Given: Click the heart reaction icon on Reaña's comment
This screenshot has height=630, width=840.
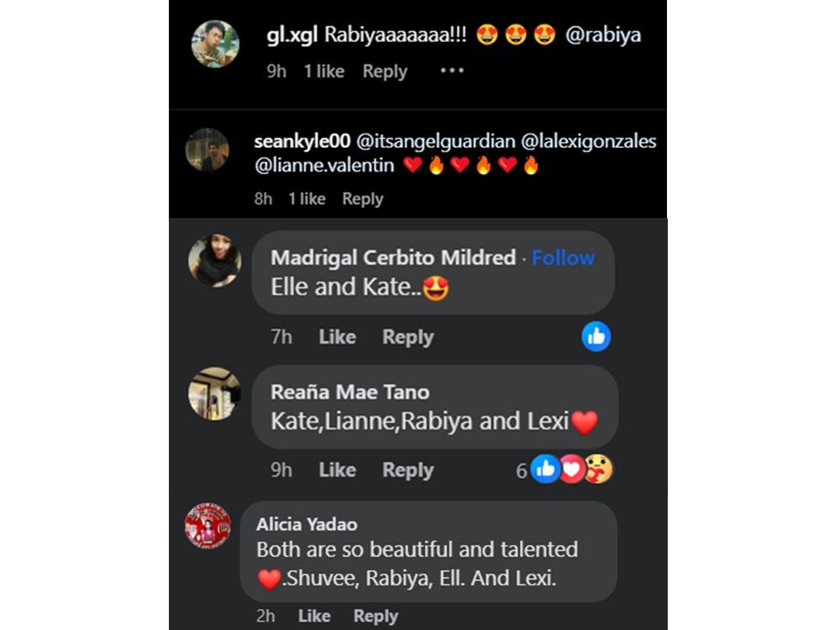Looking at the screenshot, I should [x=571, y=470].
